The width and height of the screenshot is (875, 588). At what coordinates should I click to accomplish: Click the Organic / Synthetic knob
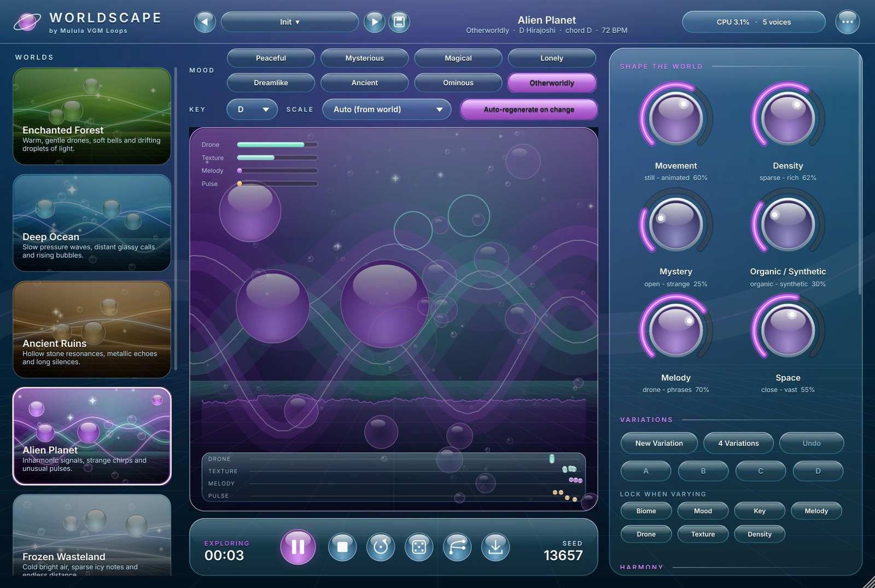pyautogui.click(x=787, y=224)
